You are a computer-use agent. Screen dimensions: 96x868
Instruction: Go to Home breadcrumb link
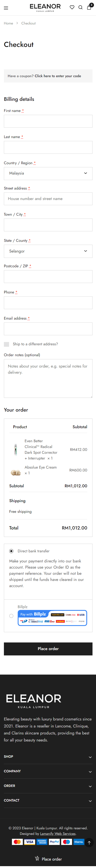tap(8, 23)
